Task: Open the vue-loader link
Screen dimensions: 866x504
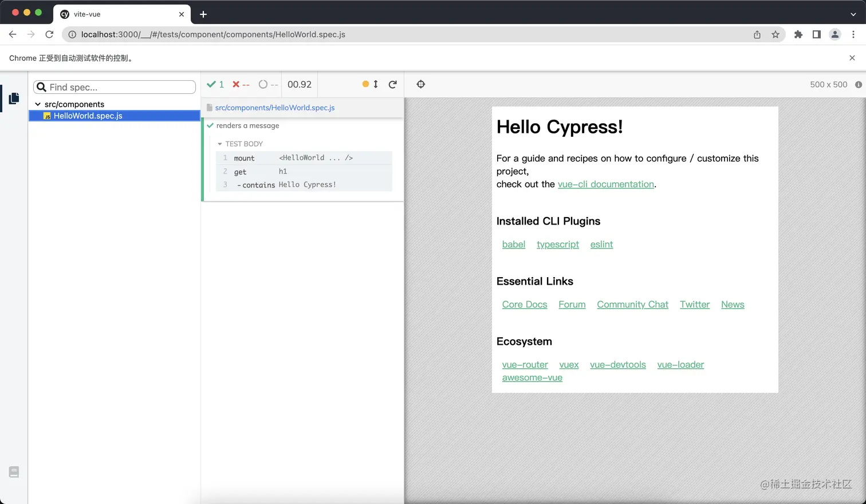Action: [680, 364]
